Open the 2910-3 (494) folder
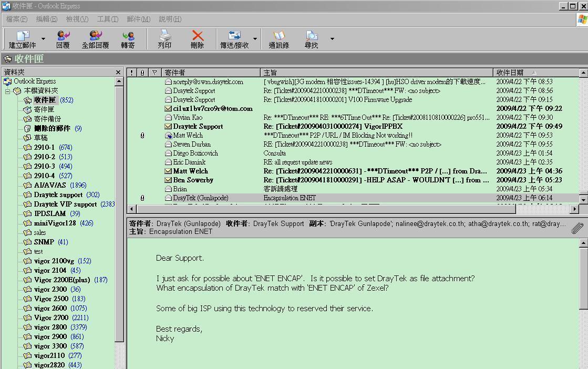Screen dimensions: 588x369 (48, 166)
